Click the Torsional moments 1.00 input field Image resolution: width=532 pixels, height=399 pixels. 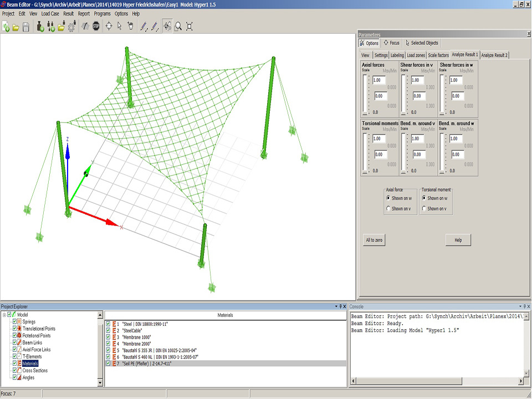[380, 139]
